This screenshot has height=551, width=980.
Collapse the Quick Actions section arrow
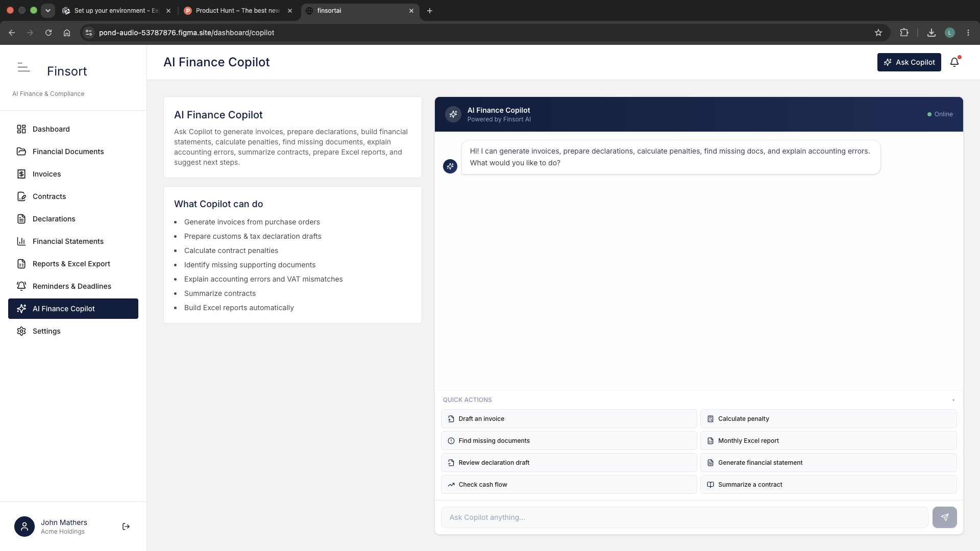(x=953, y=400)
